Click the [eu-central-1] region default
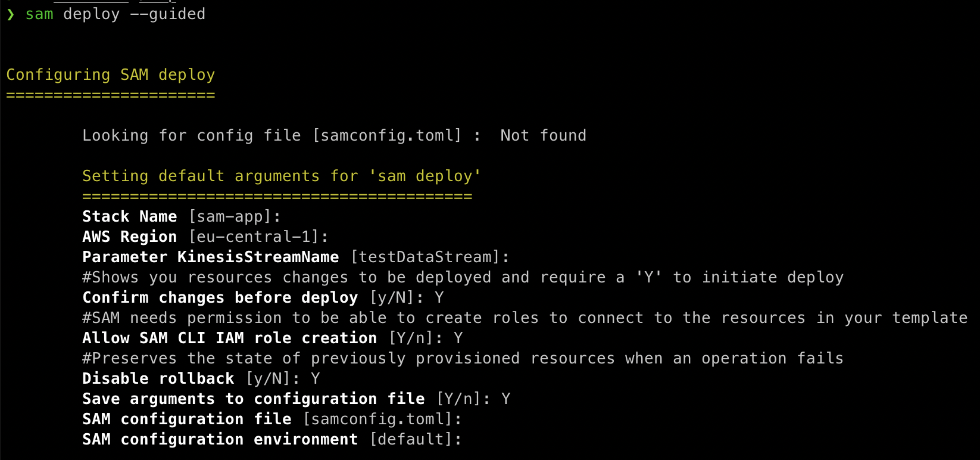980x460 pixels. click(254, 237)
